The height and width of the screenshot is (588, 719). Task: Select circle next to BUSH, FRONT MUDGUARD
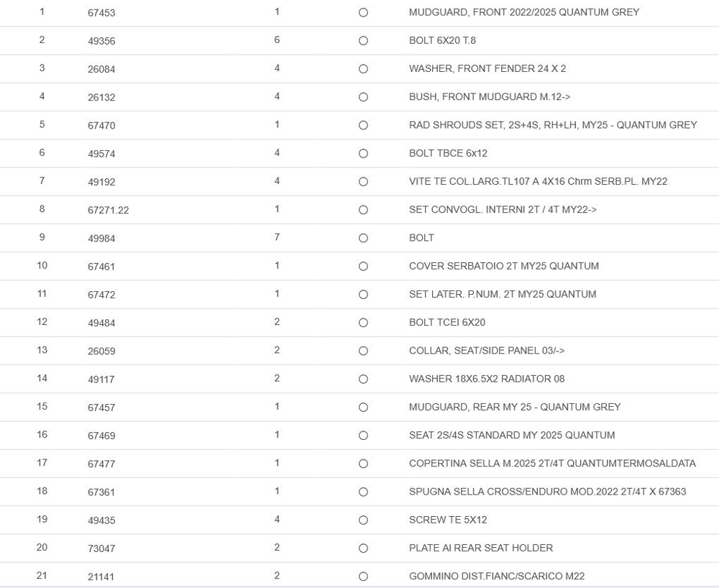363,97
